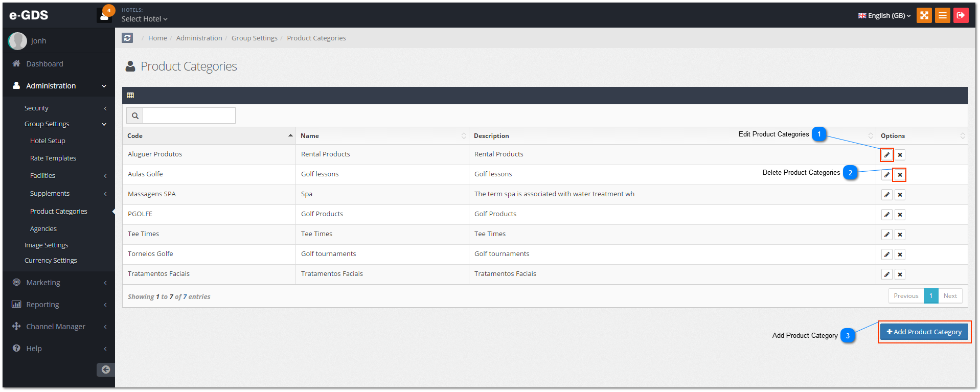
Task: Click the red logout icon
Action: tap(961, 15)
